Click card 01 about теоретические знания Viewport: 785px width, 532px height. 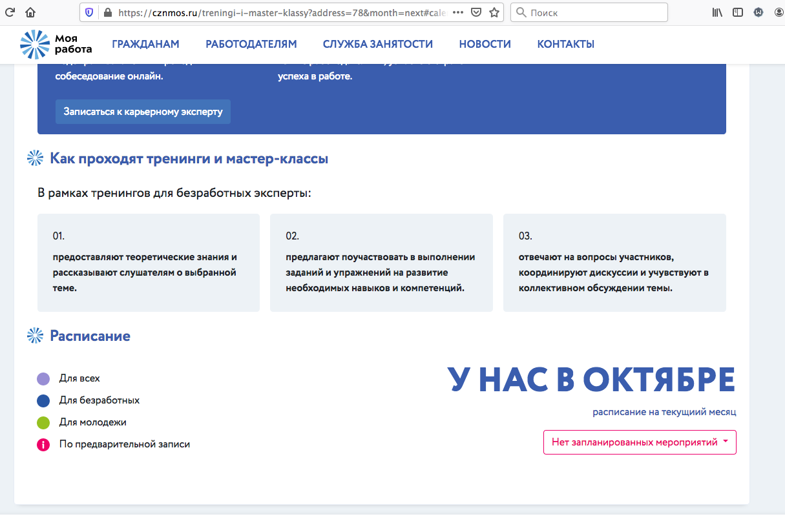[149, 263]
